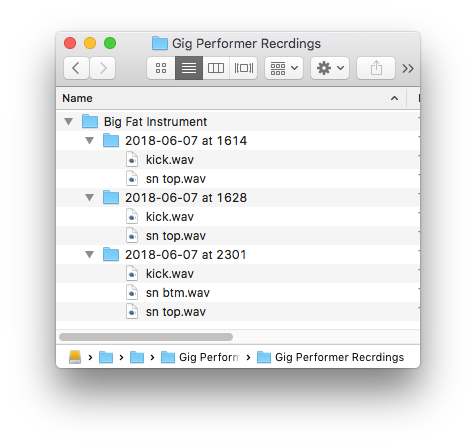Select the '2018-06-07 at 1628' label
This screenshot has width=476, height=448.
click(x=186, y=198)
